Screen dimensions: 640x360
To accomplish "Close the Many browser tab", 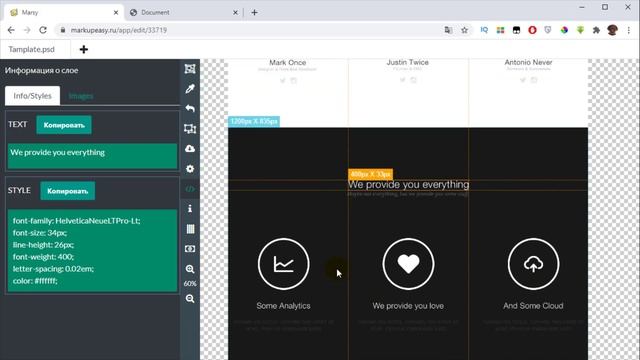I will (x=116, y=13).
